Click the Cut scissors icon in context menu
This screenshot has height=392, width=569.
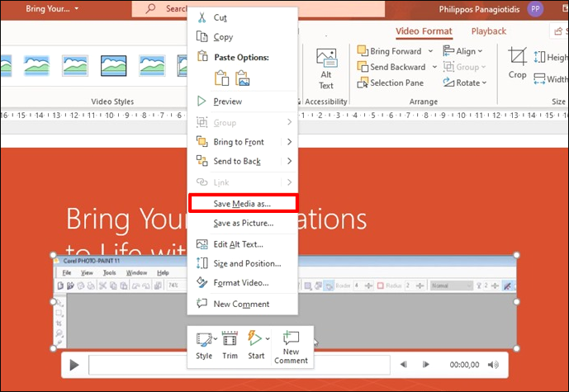(202, 17)
